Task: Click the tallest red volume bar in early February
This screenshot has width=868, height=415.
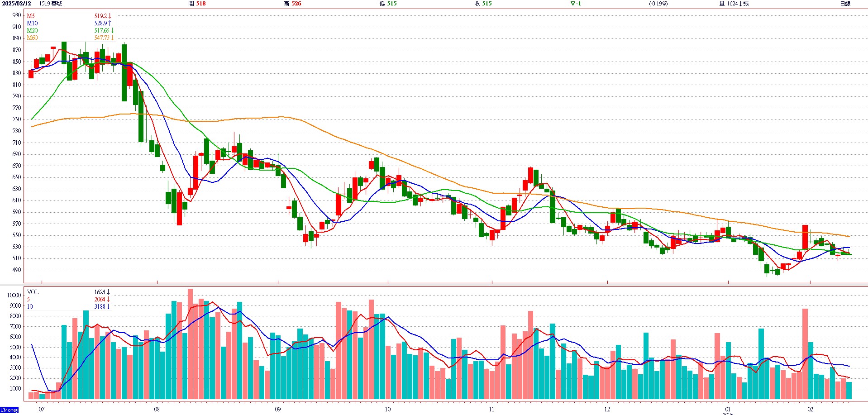Action: click(805, 353)
